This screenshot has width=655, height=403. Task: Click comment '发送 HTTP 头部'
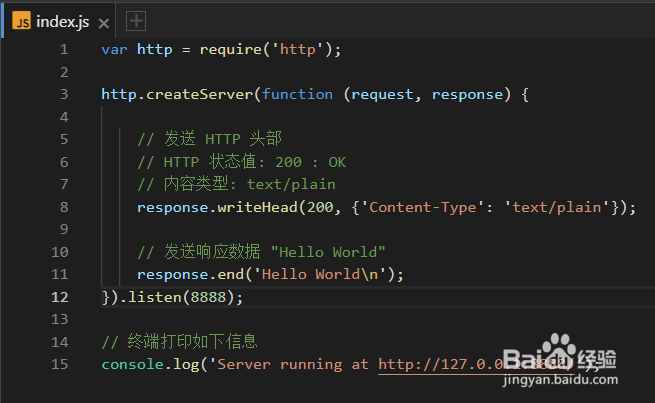click(210, 139)
